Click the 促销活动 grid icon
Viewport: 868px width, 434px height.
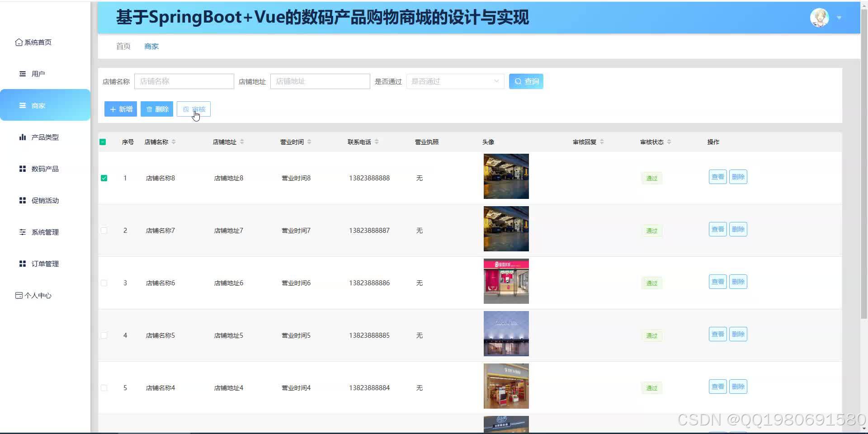(x=23, y=200)
